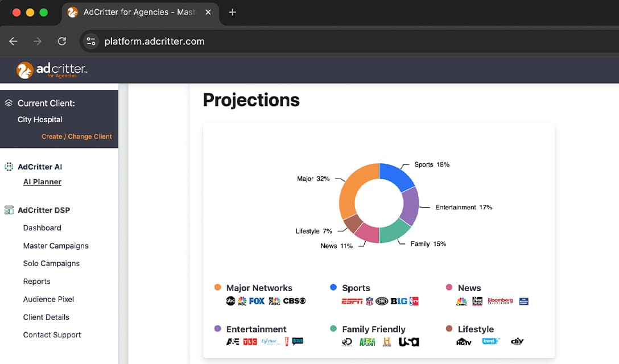
Task: Click the ESPN network logo
Action: coord(352,301)
